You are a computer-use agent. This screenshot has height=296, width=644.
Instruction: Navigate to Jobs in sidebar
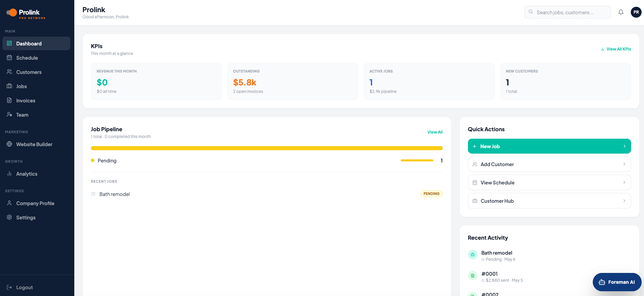(x=36, y=86)
